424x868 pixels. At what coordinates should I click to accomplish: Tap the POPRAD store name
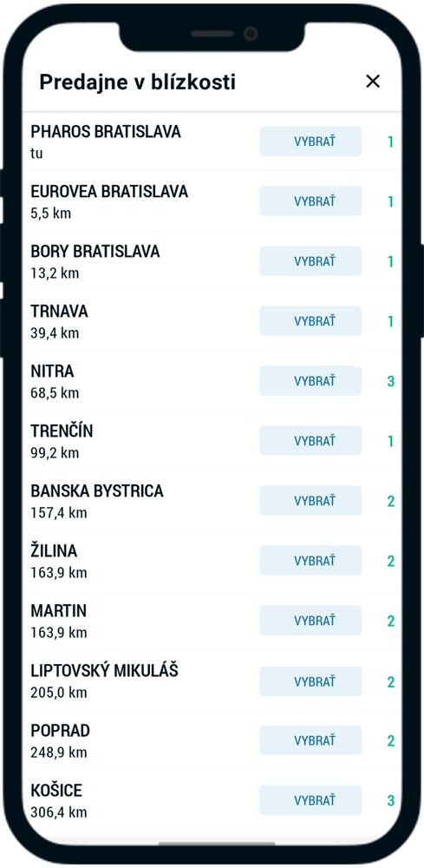click(60, 731)
